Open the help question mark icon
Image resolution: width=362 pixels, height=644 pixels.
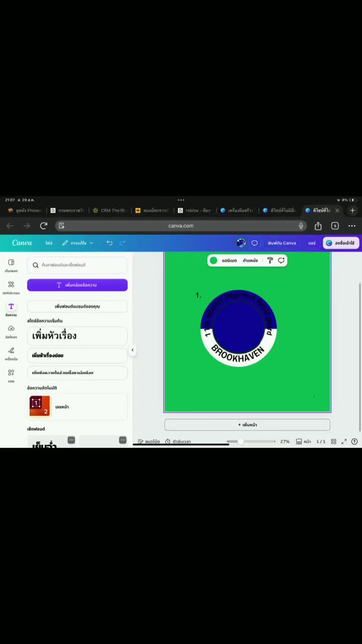[354, 441]
